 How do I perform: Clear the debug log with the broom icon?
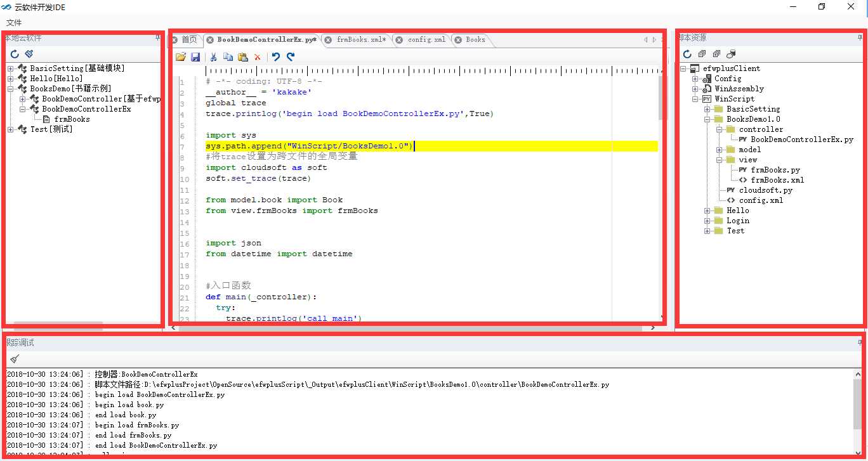15,359
